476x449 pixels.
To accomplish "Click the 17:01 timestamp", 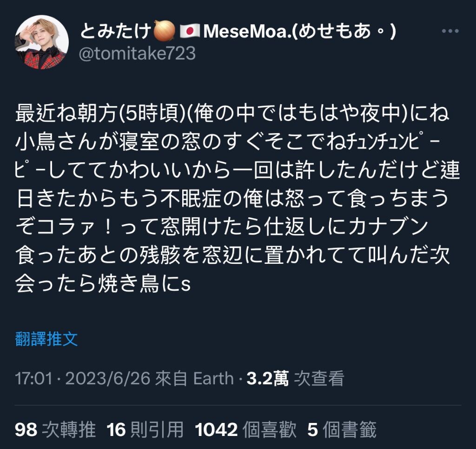I will (x=33, y=379).
